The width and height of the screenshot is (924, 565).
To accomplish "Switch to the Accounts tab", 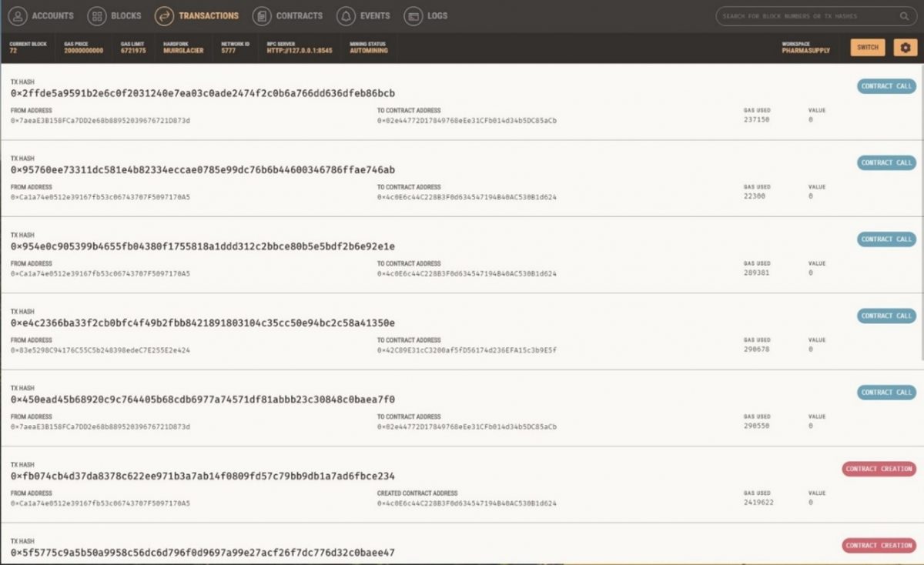I will [x=53, y=16].
